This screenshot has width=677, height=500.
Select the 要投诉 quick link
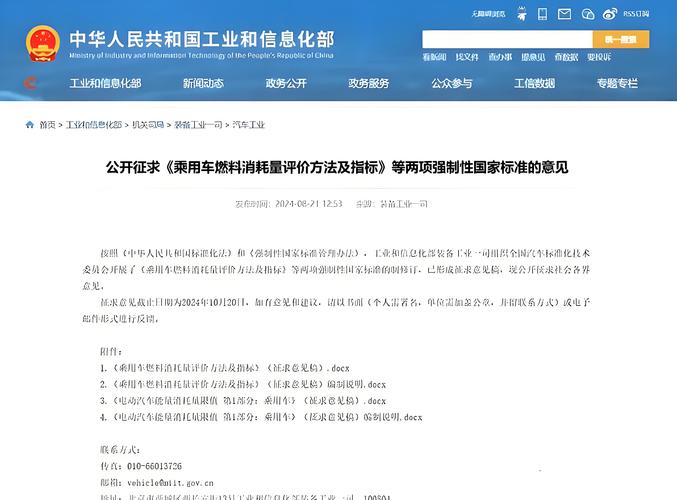click(599, 57)
